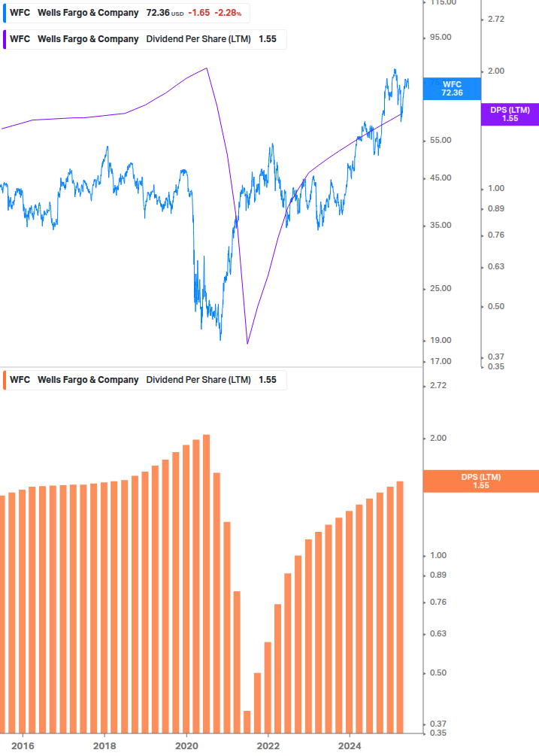This screenshot has height=756, width=539.
Task: Click the last orange dividend bar in 2025
Action: pyautogui.click(x=400, y=607)
